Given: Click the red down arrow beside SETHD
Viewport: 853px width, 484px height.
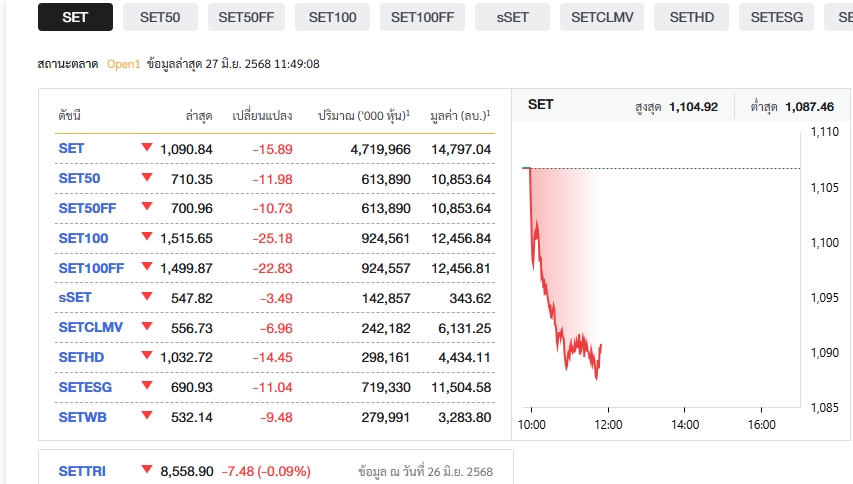Looking at the screenshot, I should pos(147,357).
